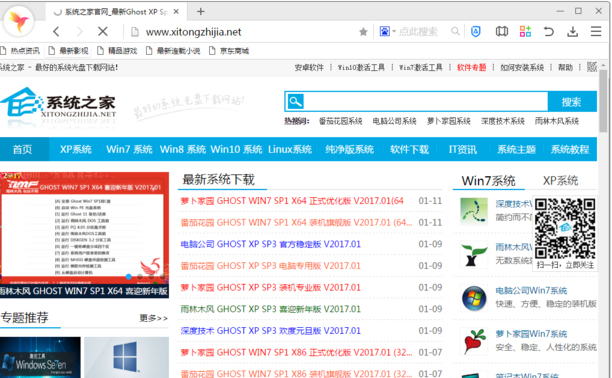Click hot word 电脑公司系统
This screenshot has width=612, height=378.
394,121
